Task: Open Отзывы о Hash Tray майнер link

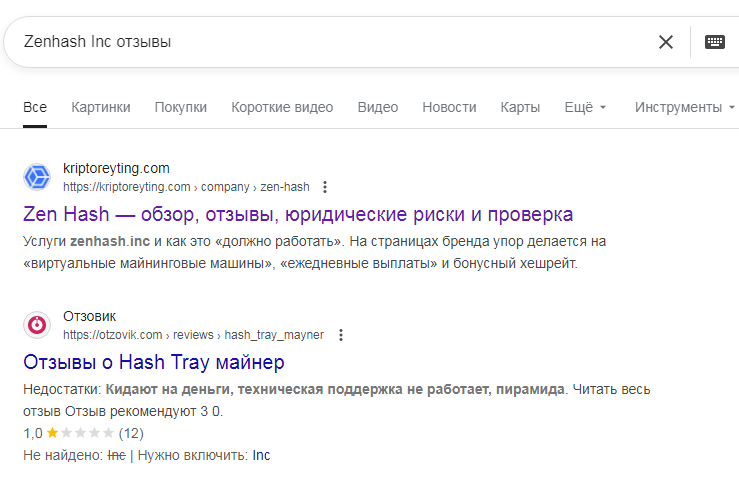Action: (153, 361)
